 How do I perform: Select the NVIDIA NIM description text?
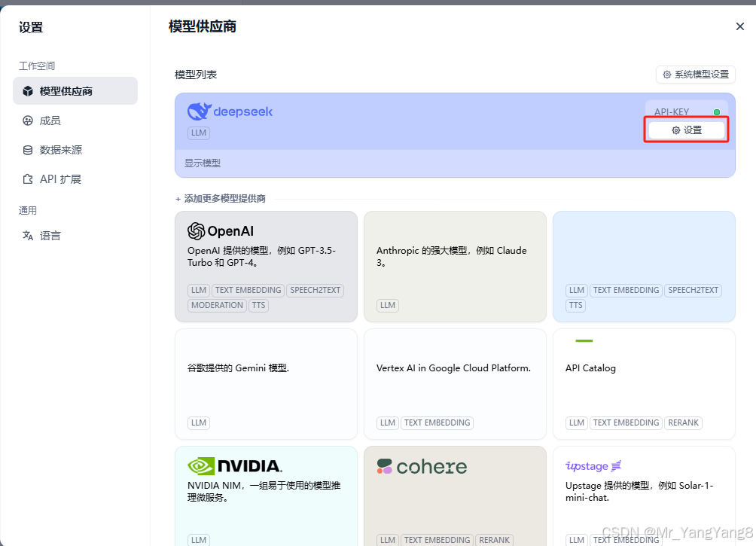pyautogui.click(x=264, y=492)
